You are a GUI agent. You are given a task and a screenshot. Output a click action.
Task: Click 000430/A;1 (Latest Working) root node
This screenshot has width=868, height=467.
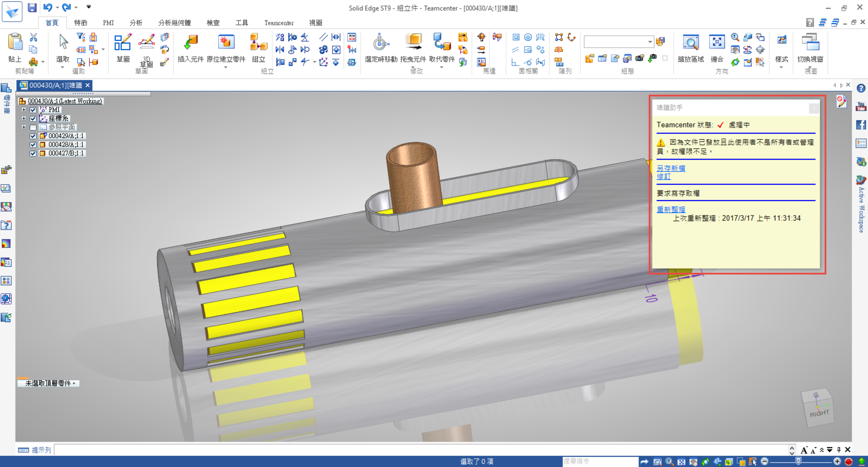click(x=65, y=101)
